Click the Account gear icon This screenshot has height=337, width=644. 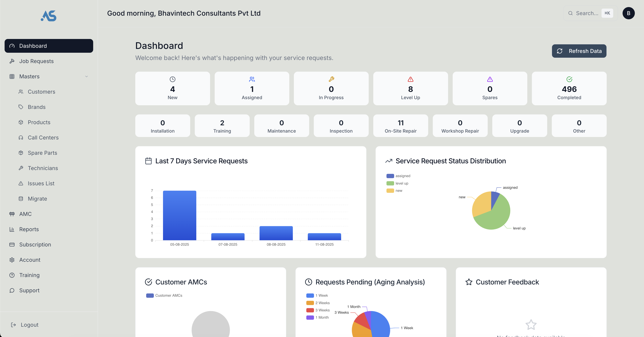point(12,260)
